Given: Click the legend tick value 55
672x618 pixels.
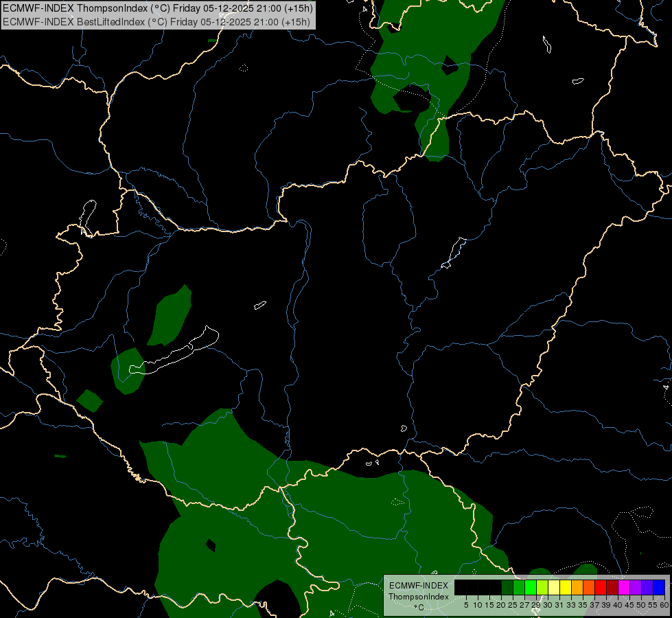Looking at the screenshot, I should coord(653,605).
